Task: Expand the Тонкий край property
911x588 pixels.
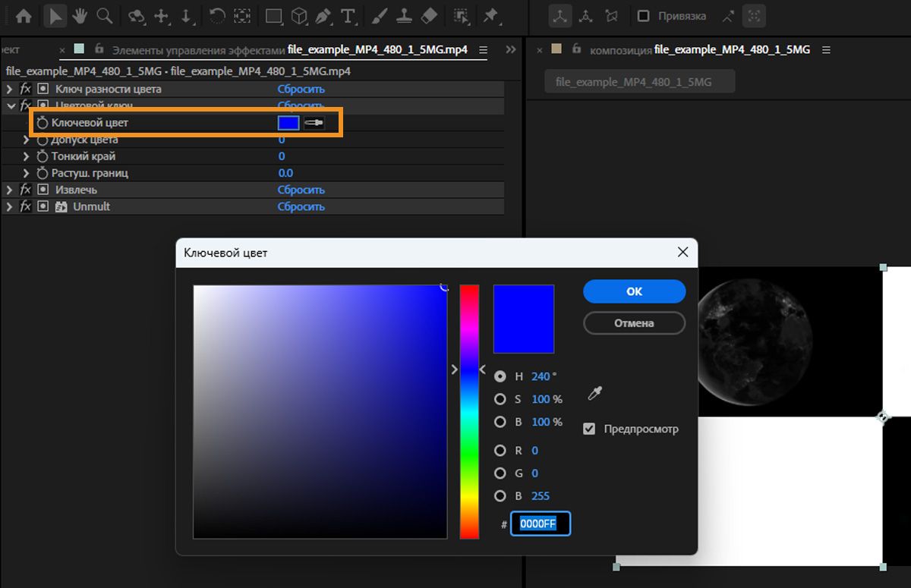Action: tap(27, 156)
